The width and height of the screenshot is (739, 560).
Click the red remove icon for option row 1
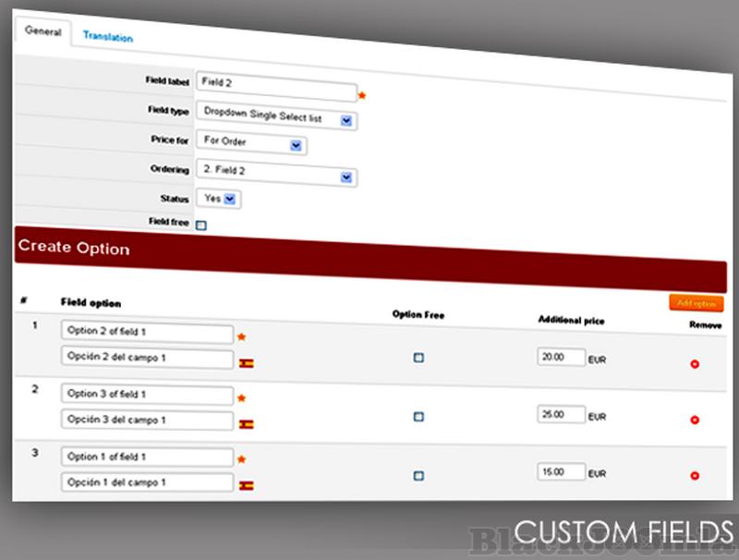click(x=695, y=364)
